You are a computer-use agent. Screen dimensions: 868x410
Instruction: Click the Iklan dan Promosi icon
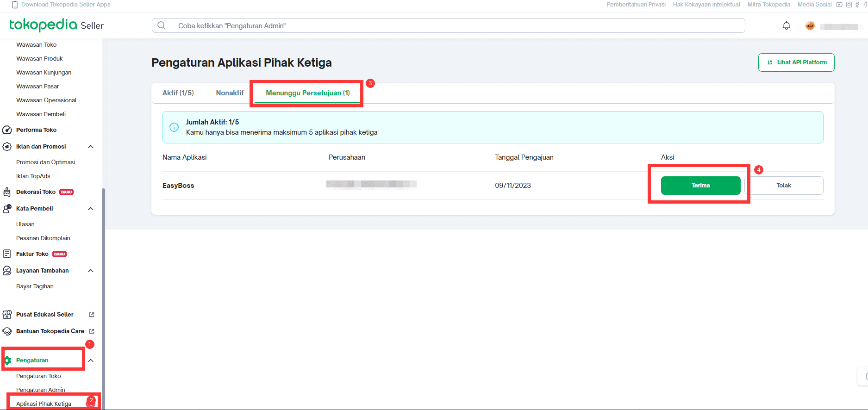click(x=7, y=147)
